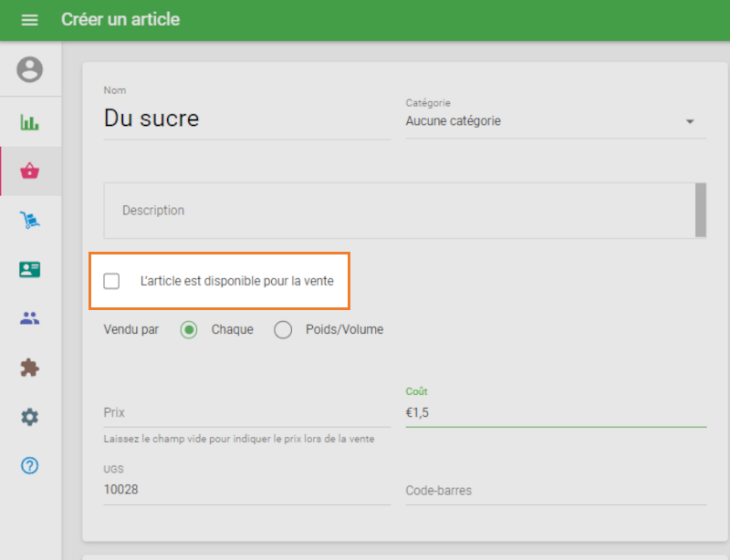Open the Catégorie dropdown
The height and width of the screenshot is (560, 730).
(x=555, y=120)
